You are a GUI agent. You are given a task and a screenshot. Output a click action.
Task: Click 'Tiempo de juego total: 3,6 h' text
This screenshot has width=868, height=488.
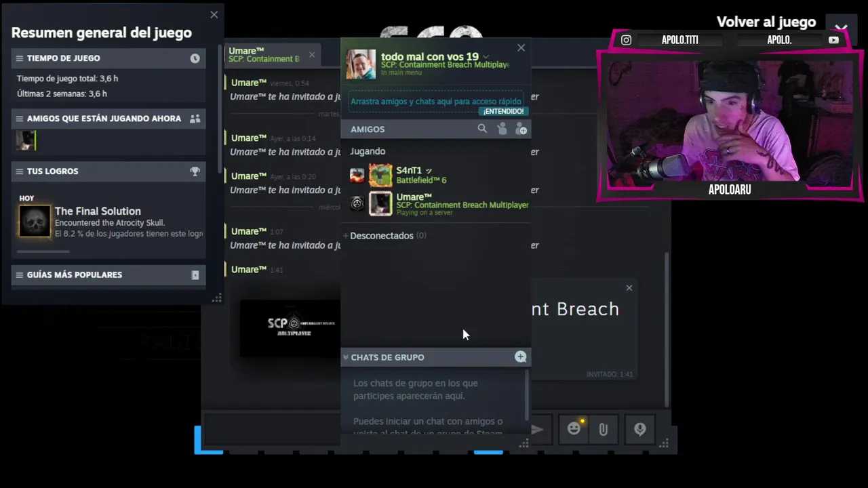pyautogui.click(x=67, y=79)
